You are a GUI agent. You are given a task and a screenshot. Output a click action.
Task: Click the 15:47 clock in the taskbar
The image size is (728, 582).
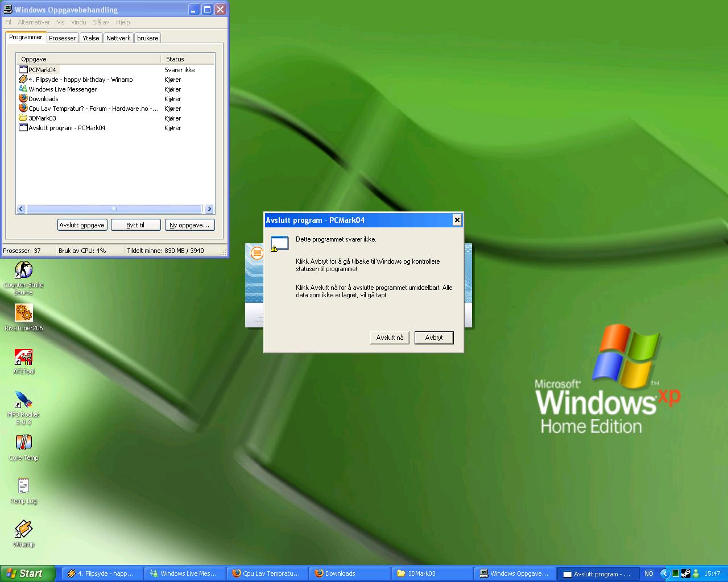click(x=712, y=573)
